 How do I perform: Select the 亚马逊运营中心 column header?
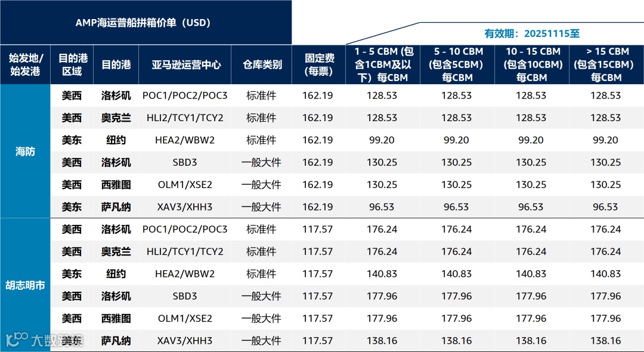coord(185,65)
